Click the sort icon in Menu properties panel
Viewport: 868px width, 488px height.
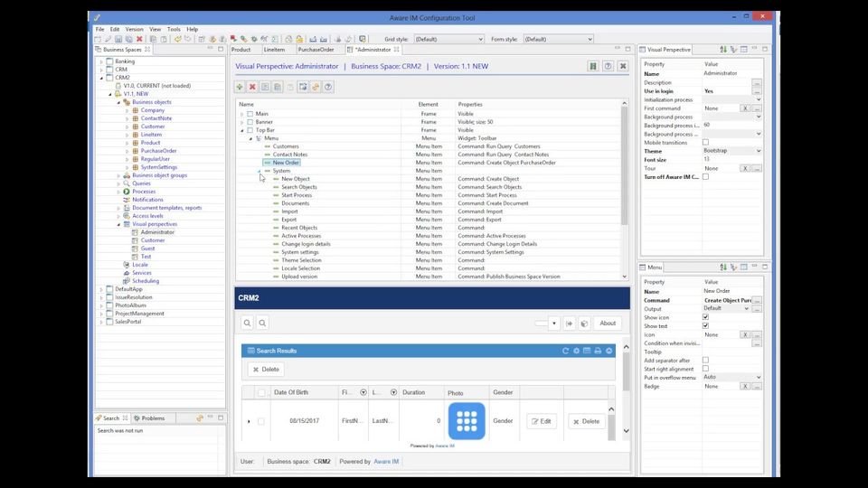tap(723, 267)
